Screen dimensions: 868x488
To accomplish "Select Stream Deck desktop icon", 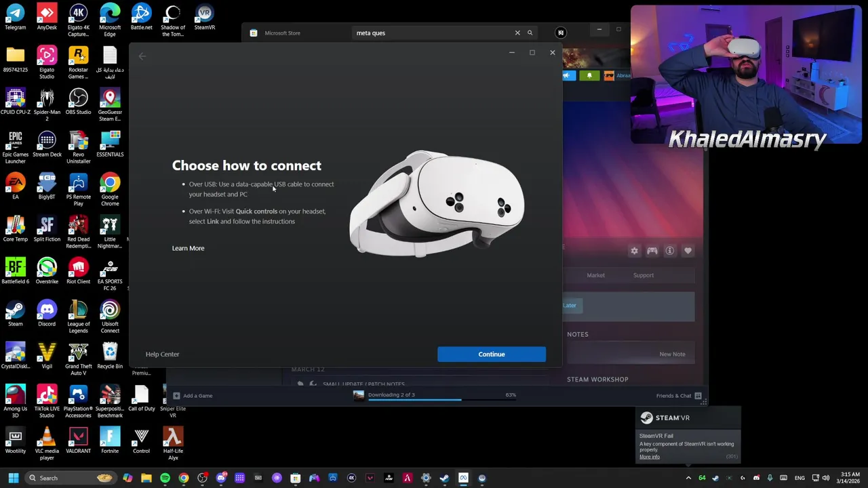I will coord(47,145).
